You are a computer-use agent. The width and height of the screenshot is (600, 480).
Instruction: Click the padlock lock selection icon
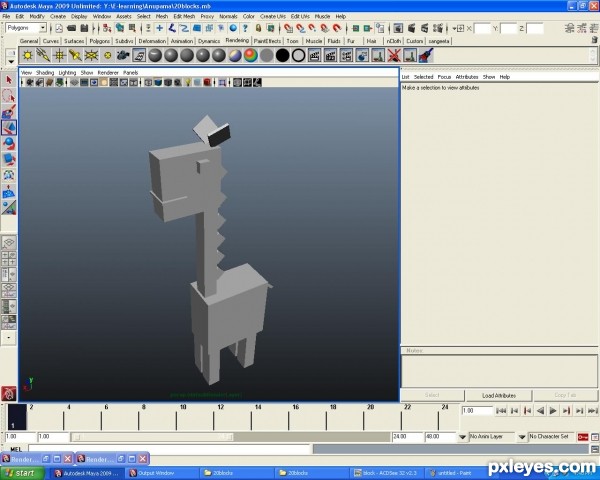tap(258, 28)
